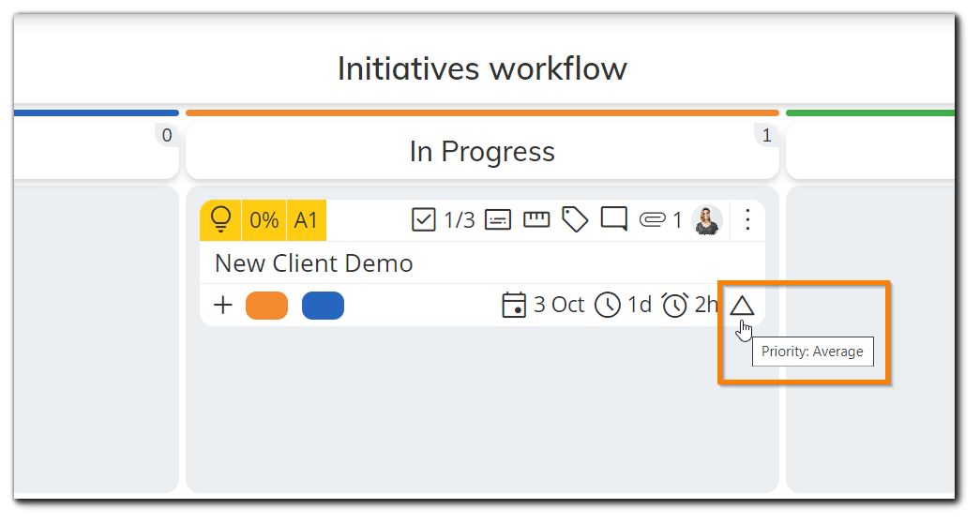The image size is (980, 524).
Task: Open the New Client Demo card title
Action: coord(314,263)
